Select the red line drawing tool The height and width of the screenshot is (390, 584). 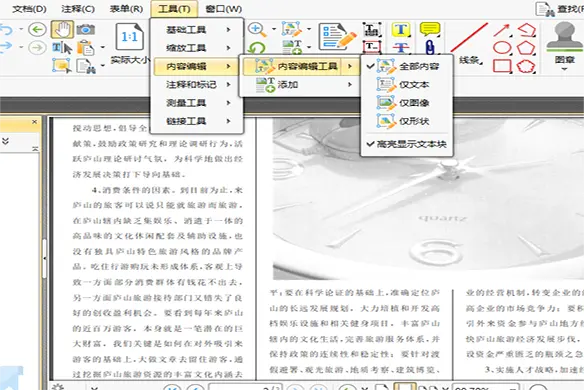pyautogui.click(x=469, y=37)
